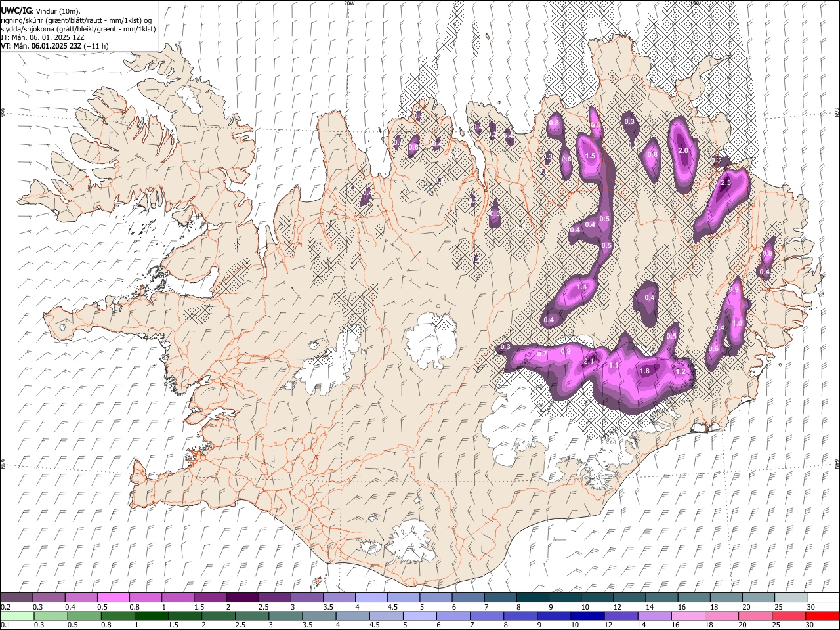Select the 1.1 precipitation value on the map
840x630 pixels.
[614, 365]
